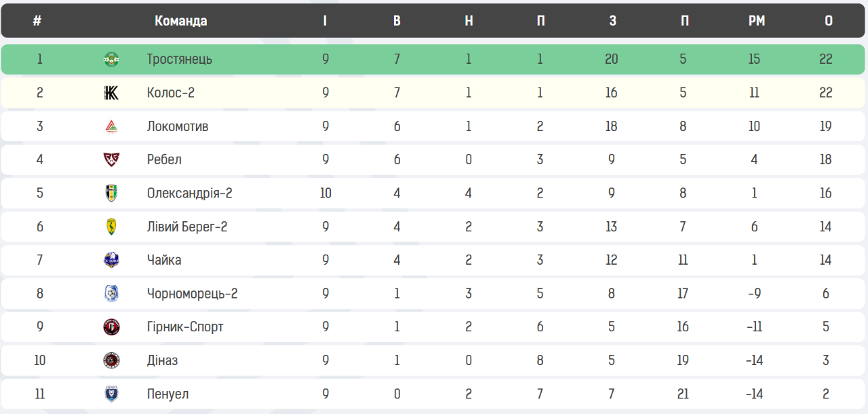Viewport: 868px width, 414px height.
Task: Click the Лівий Берег-2 yellow crest
Action: coord(111,227)
